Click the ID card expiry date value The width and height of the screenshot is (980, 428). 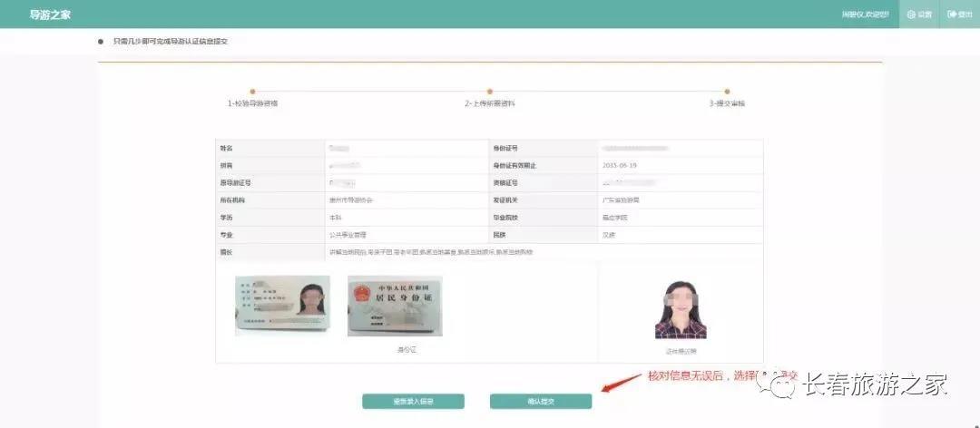click(x=620, y=165)
